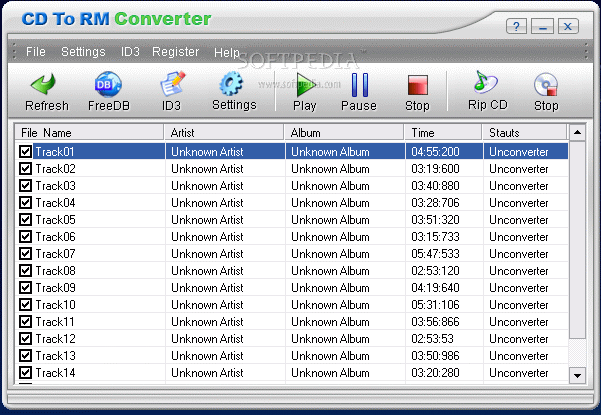Image resolution: width=601 pixels, height=415 pixels.
Task: Pause playback with the Pause button
Action: [x=360, y=85]
